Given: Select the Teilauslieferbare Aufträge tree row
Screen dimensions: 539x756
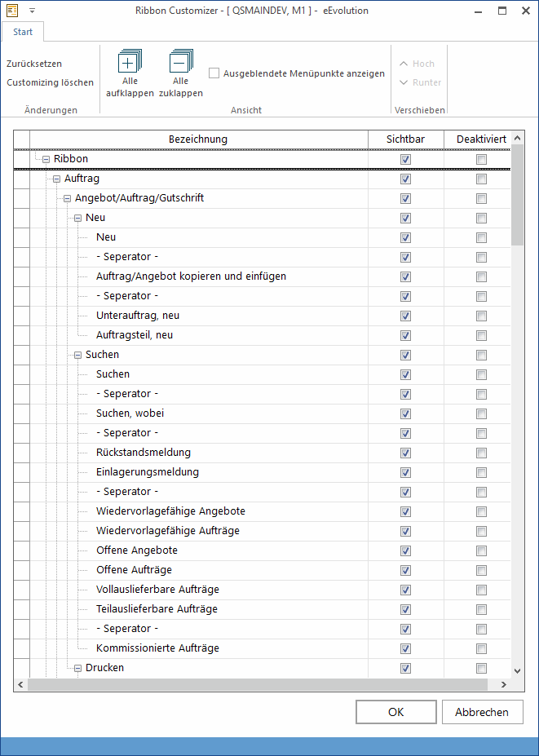Looking at the screenshot, I should pyautogui.click(x=157, y=609).
